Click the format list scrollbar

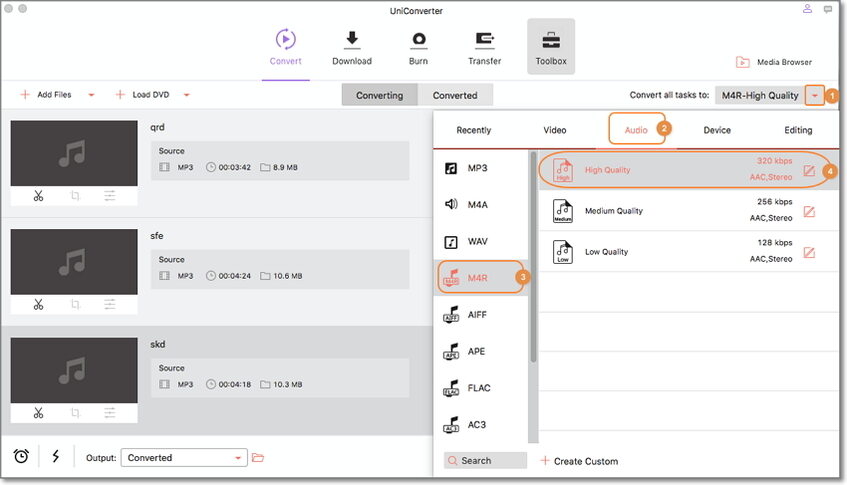[533, 257]
